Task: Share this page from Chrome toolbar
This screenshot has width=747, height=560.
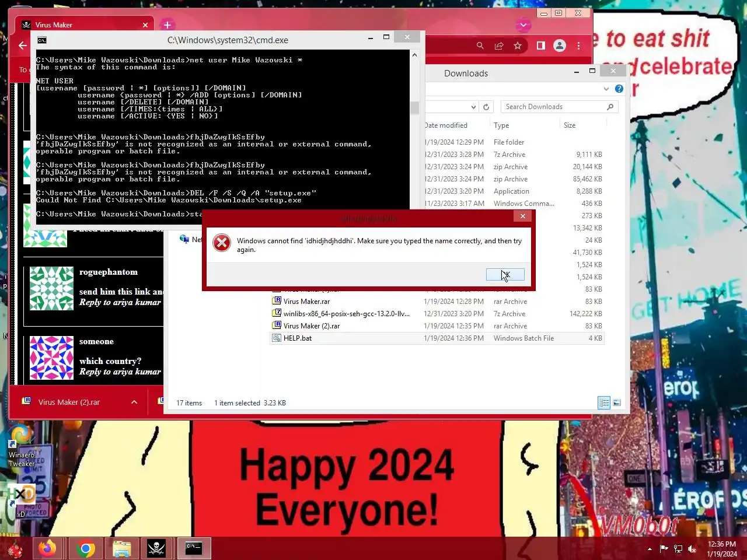Action: point(499,45)
